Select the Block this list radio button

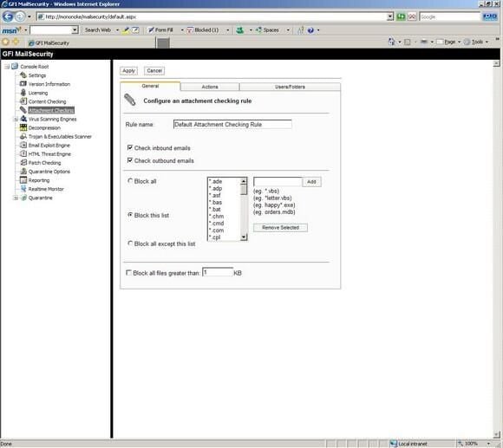click(x=130, y=215)
